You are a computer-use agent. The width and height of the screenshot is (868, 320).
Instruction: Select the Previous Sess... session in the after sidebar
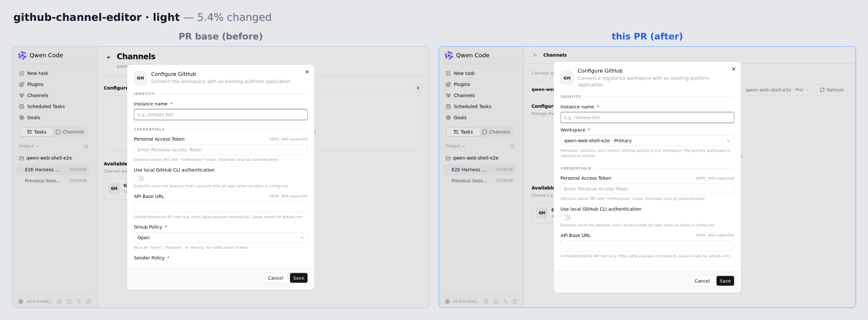(480, 181)
